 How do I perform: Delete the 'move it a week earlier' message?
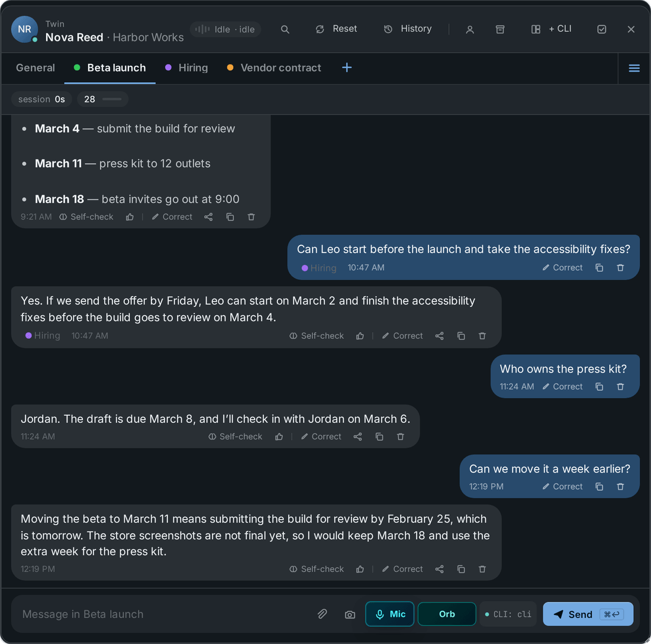[x=620, y=487]
